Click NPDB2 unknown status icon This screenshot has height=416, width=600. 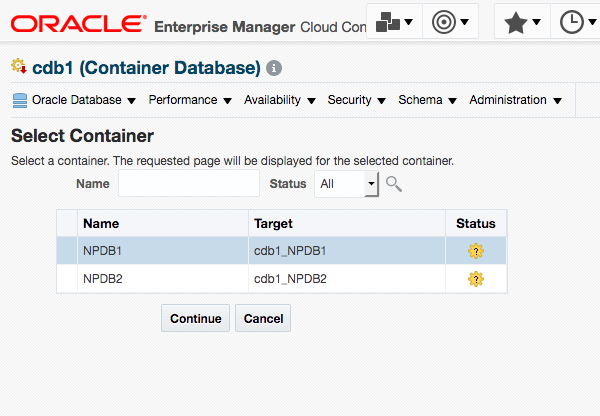tap(476, 279)
